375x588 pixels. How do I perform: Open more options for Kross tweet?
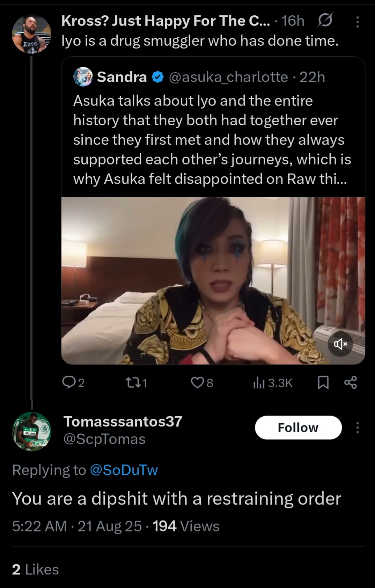[358, 22]
